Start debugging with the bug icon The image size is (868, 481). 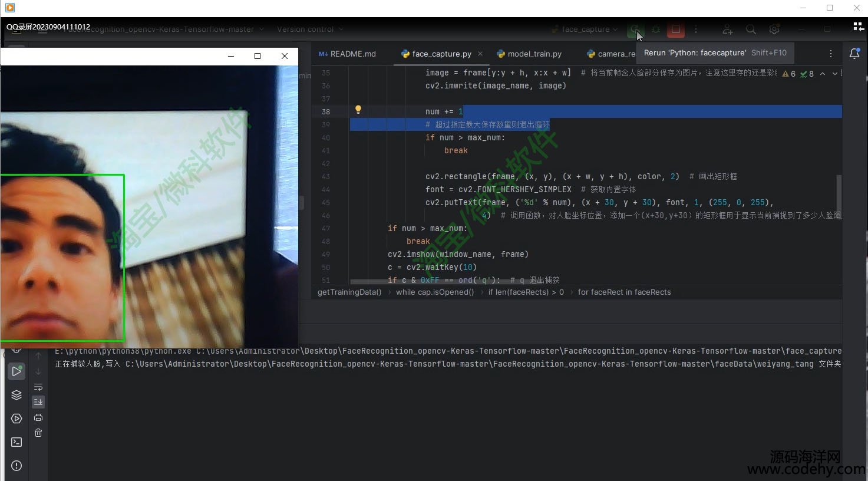tap(656, 29)
